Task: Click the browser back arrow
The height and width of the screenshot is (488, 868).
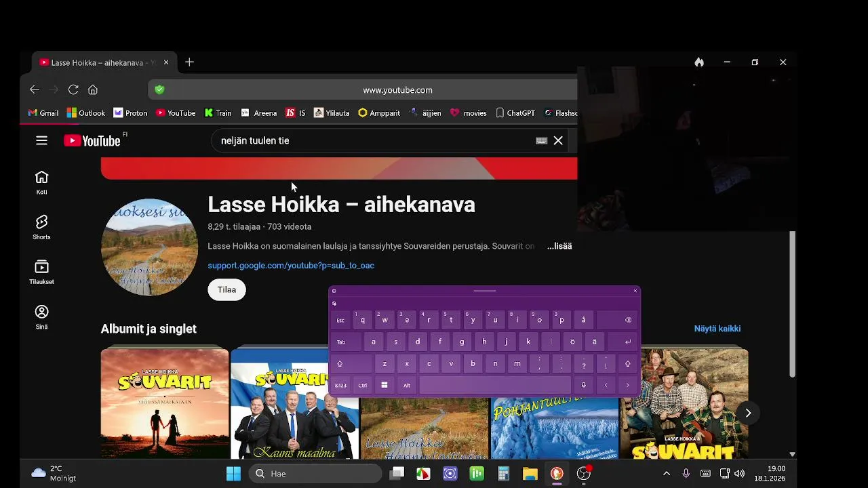Action: [x=35, y=89]
